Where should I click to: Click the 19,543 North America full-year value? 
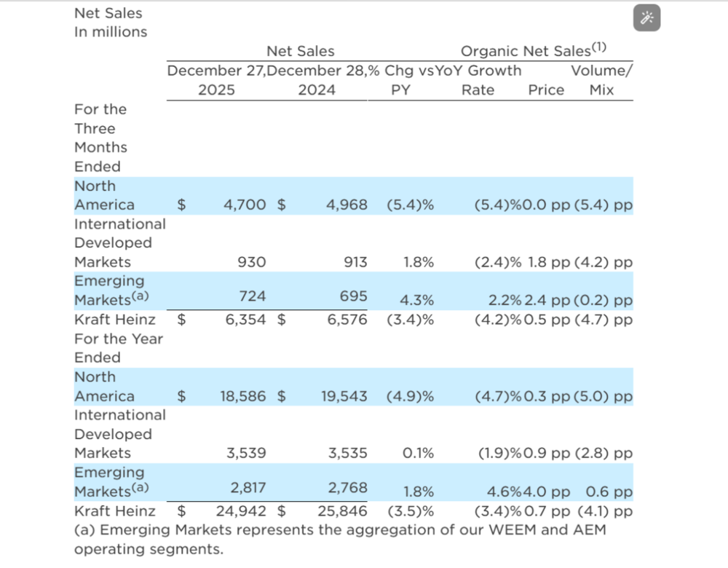[x=344, y=396]
